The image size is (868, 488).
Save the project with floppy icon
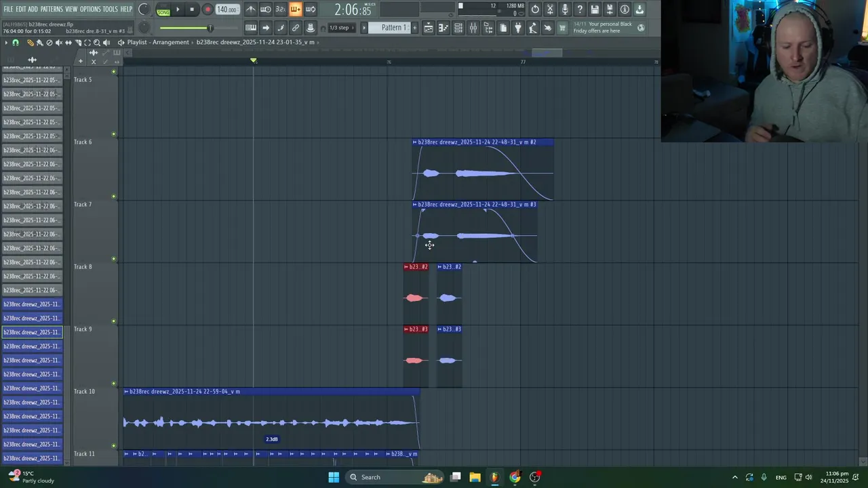[x=595, y=9]
